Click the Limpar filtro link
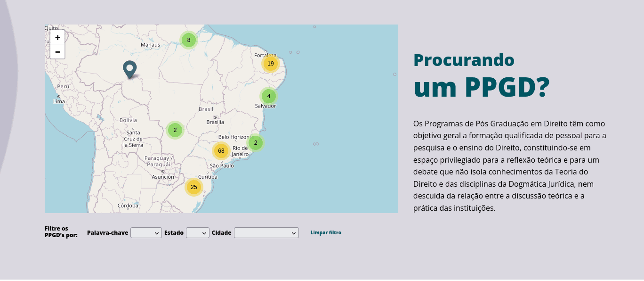The image size is (644, 281). click(x=326, y=233)
